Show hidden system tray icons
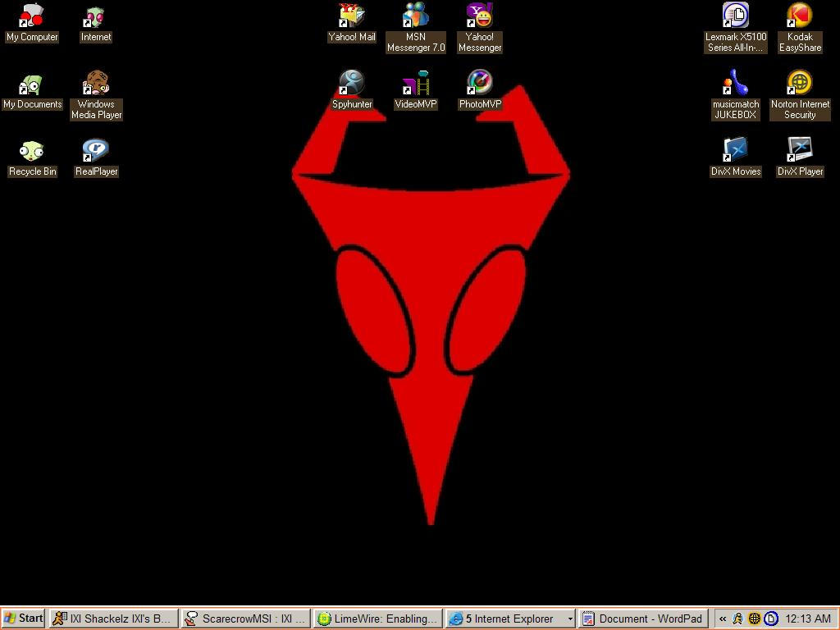Image resolution: width=840 pixels, height=630 pixels. click(724, 618)
